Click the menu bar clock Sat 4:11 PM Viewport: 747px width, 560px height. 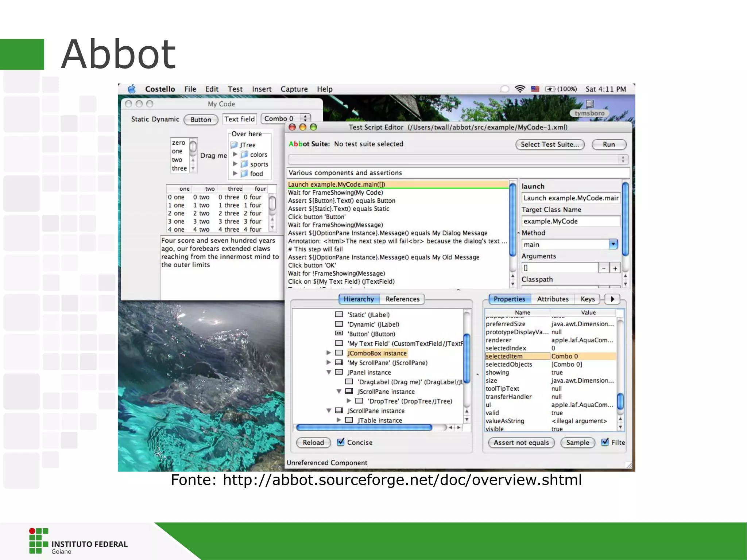[605, 89]
